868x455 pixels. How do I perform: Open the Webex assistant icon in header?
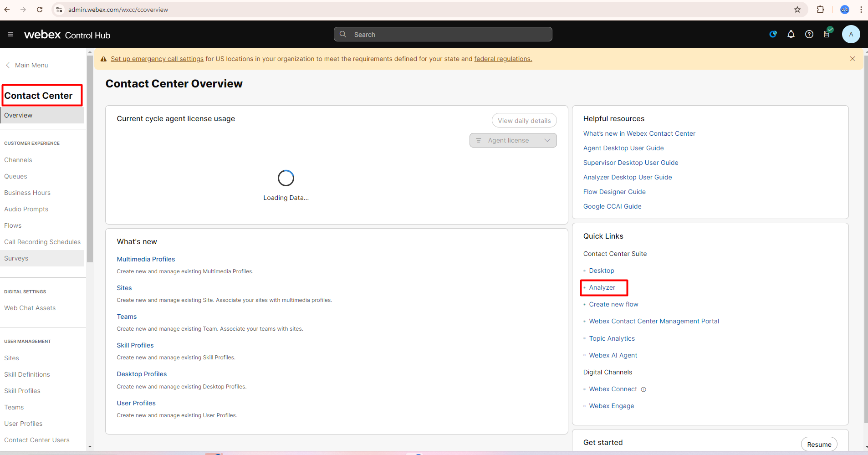tap(773, 34)
